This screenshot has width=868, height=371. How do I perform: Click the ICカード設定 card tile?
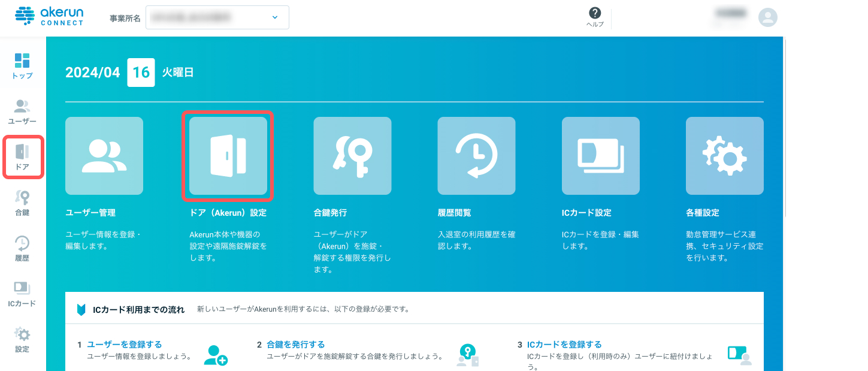[x=601, y=156]
